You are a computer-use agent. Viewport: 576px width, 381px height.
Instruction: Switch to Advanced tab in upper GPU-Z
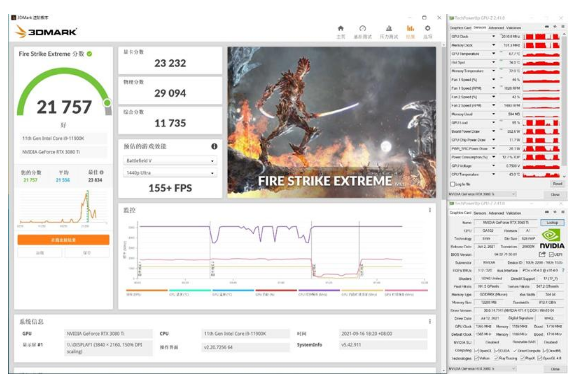(x=496, y=28)
